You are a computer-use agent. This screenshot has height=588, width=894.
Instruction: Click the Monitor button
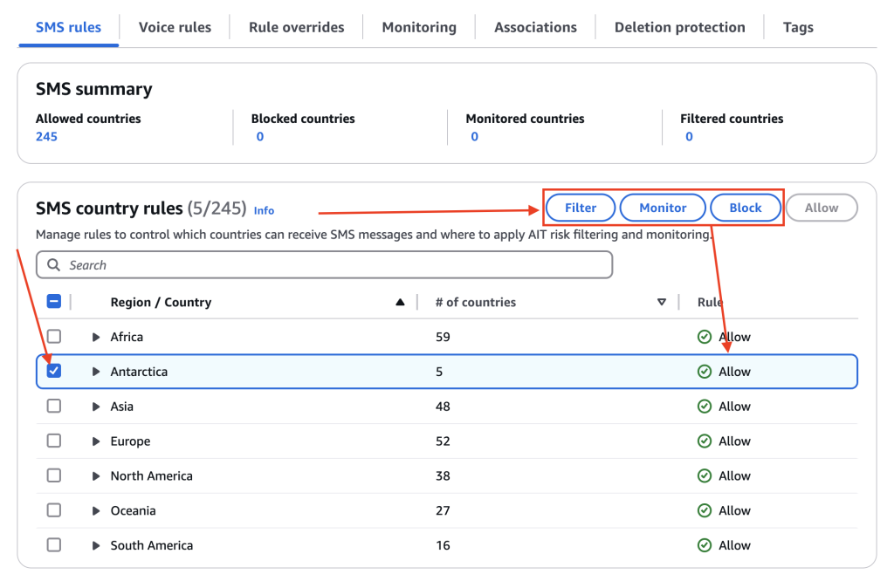[x=663, y=208]
